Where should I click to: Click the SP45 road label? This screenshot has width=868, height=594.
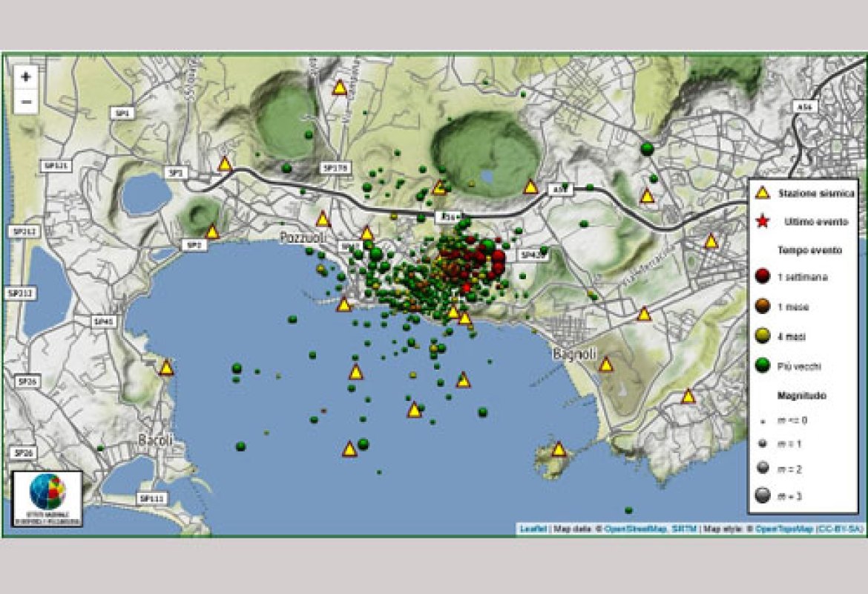click(x=104, y=322)
